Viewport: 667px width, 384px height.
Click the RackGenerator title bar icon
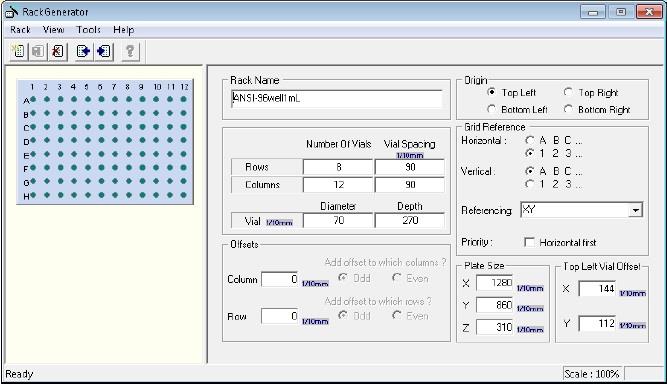(11, 12)
